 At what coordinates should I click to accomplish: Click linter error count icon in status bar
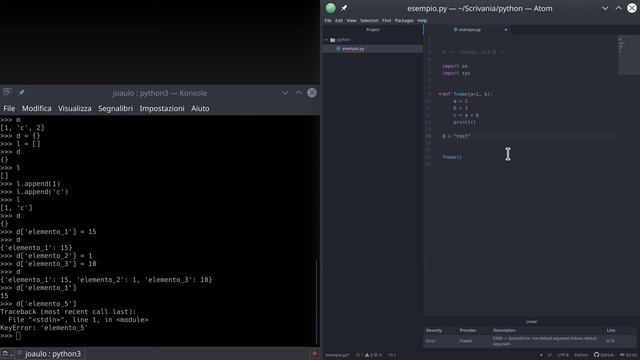pos(359,355)
